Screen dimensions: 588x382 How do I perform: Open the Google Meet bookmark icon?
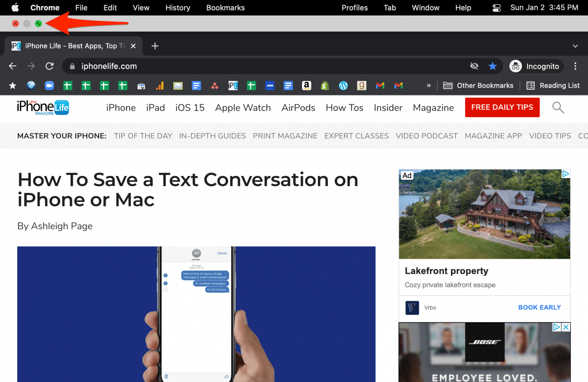pos(49,86)
